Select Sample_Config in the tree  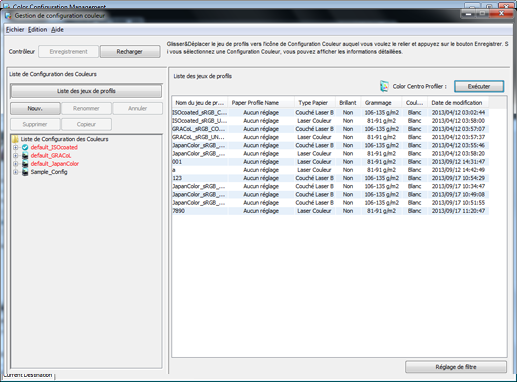coord(49,172)
